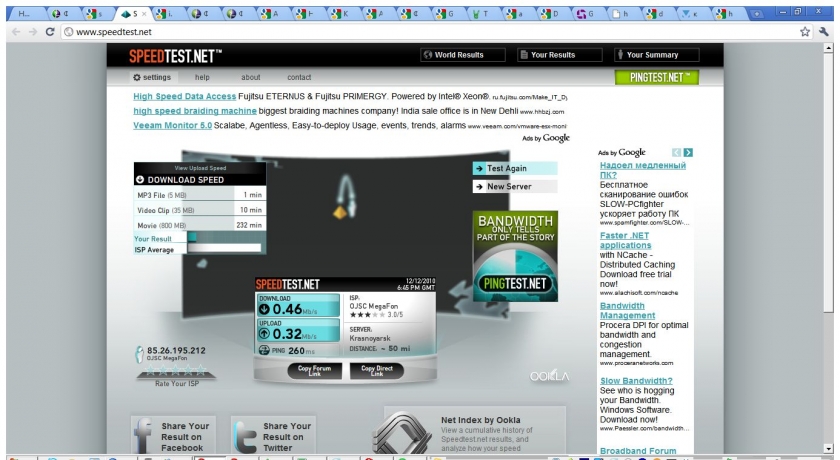Open the Veeam Monitor 5.0 ad link
Screen dimensions: 840x460
click(172, 125)
